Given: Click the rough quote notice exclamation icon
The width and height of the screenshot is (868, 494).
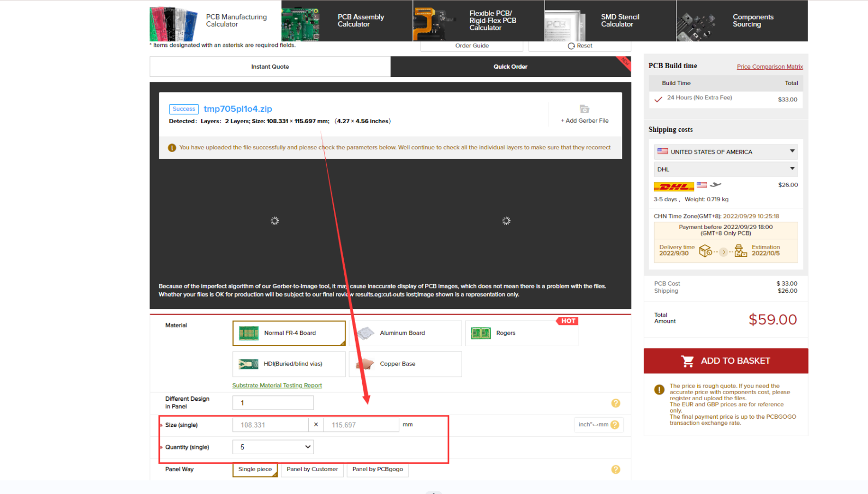Looking at the screenshot, I should (659, 390).
